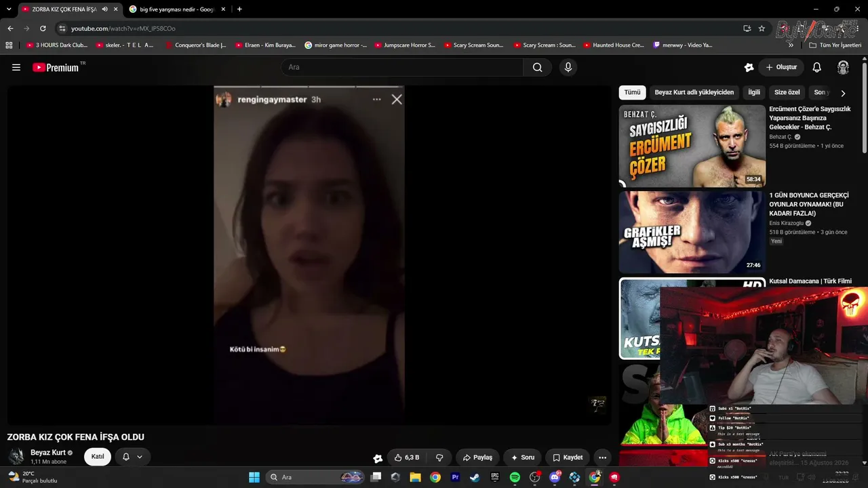
Task: Close the story overlay with the X
Action: point(397,100)
